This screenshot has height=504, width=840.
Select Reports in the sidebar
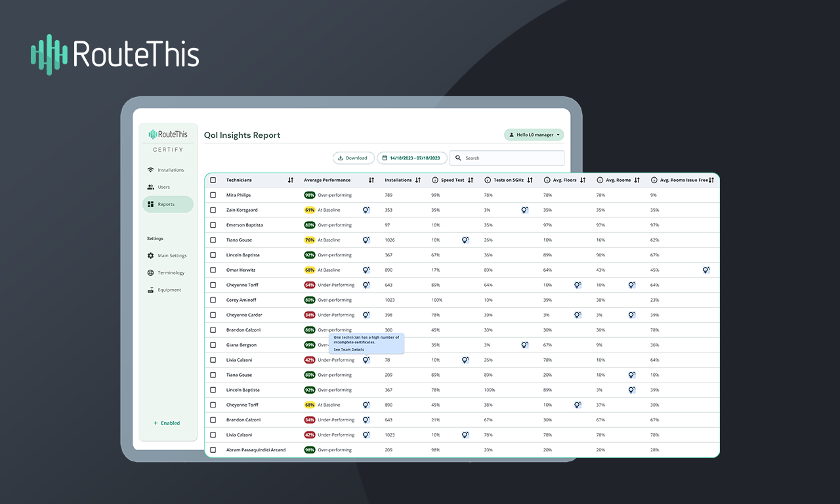pyautogui.click(x=168, y=204)
